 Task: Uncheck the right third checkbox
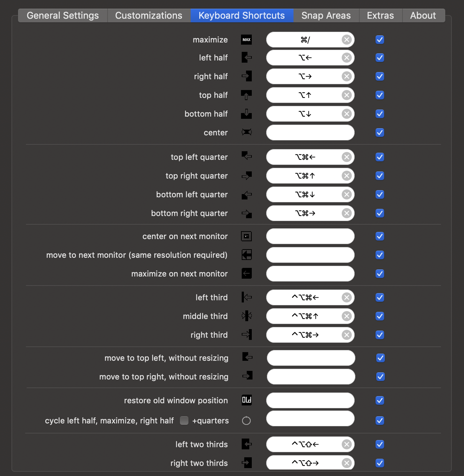[x=380, y=335]
